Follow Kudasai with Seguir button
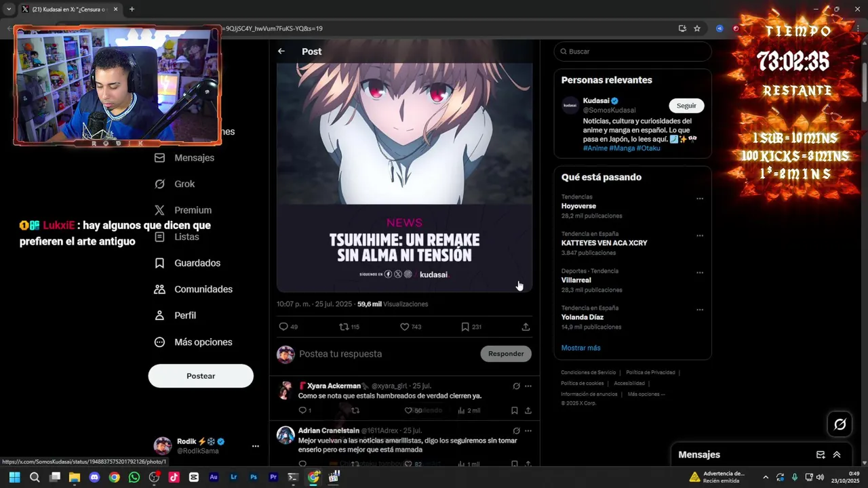The image size is (868, 488). [x=686, y=106]
